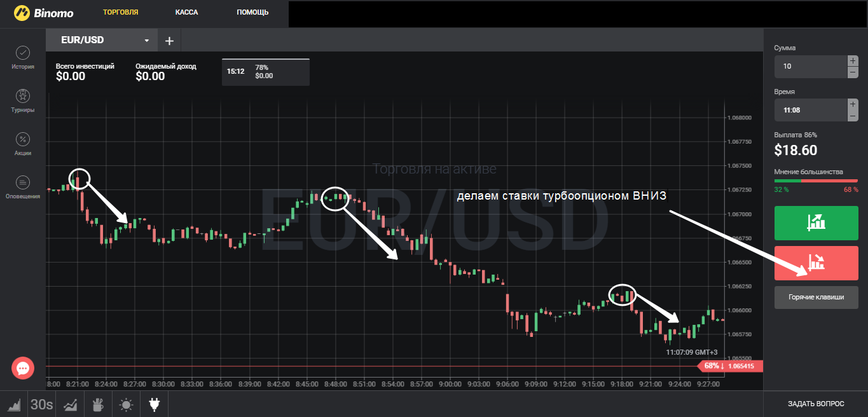Click the Горячие клавиши button

816,297
